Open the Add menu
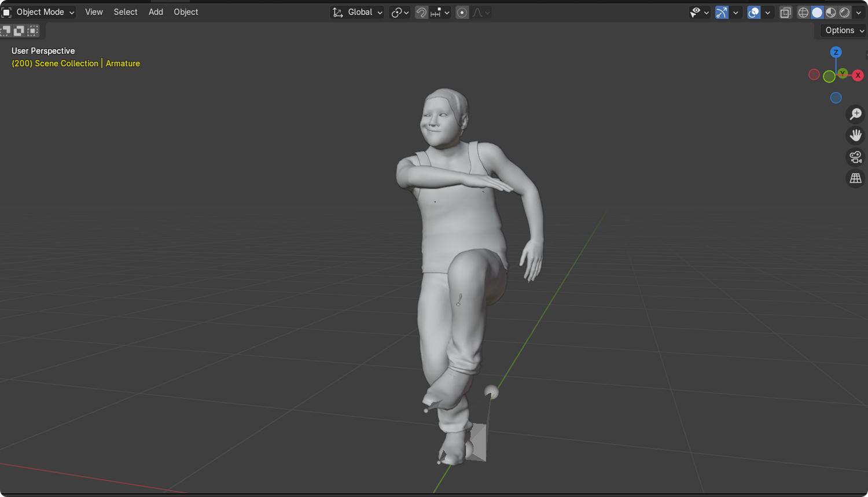This screenshot has height=497, width=868. tap(156, 12)
